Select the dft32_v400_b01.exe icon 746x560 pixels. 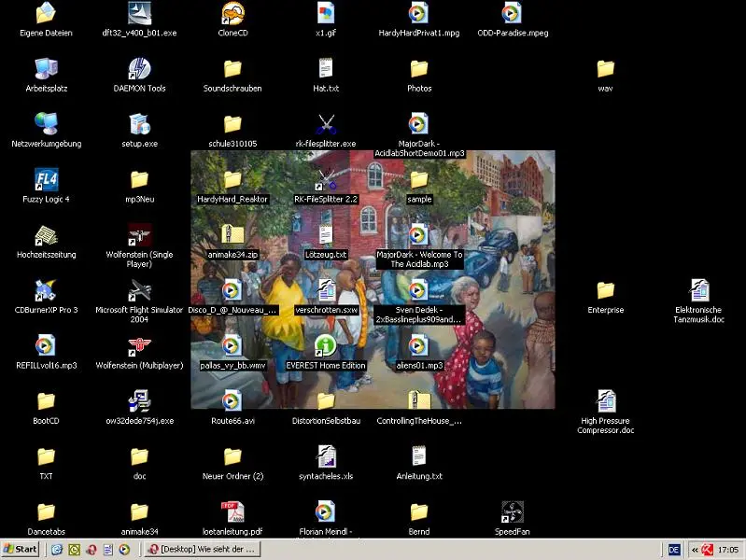(139, 13)
